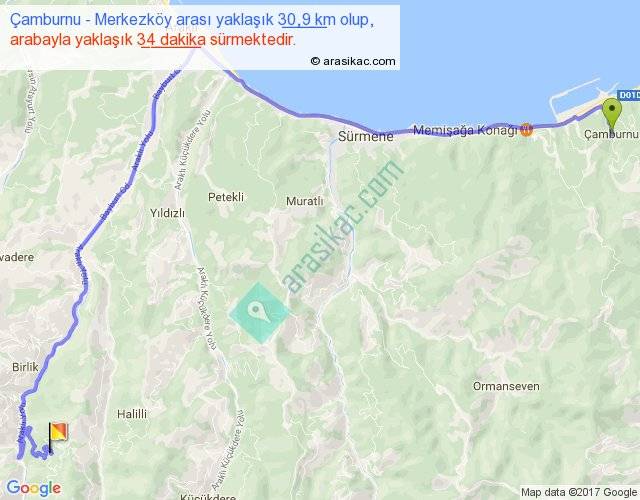Click the arasikac.com diagonal watermark text
640x500 pixels.
(342, 227)
